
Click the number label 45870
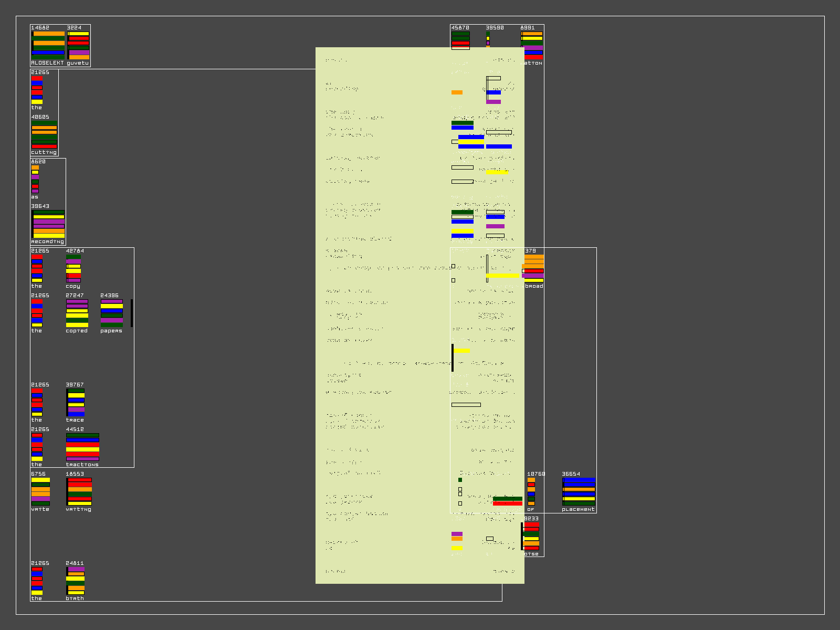460,28
